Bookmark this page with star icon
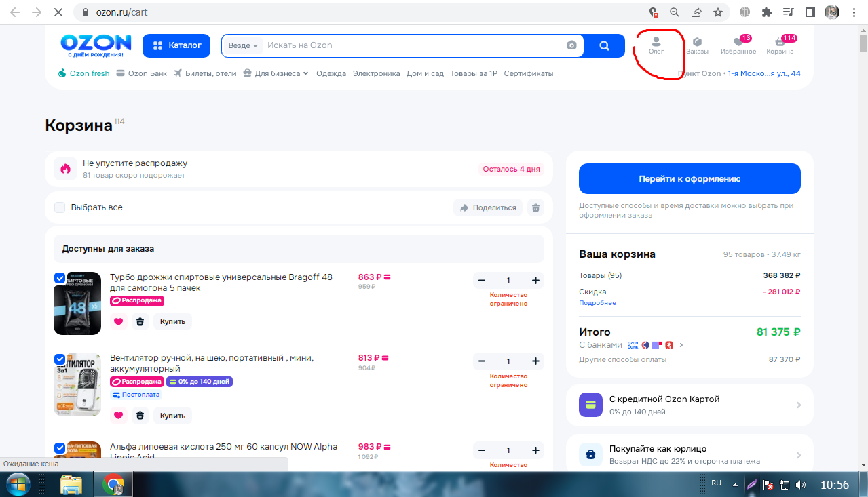868x497 pixels. (x=717, y=12)
